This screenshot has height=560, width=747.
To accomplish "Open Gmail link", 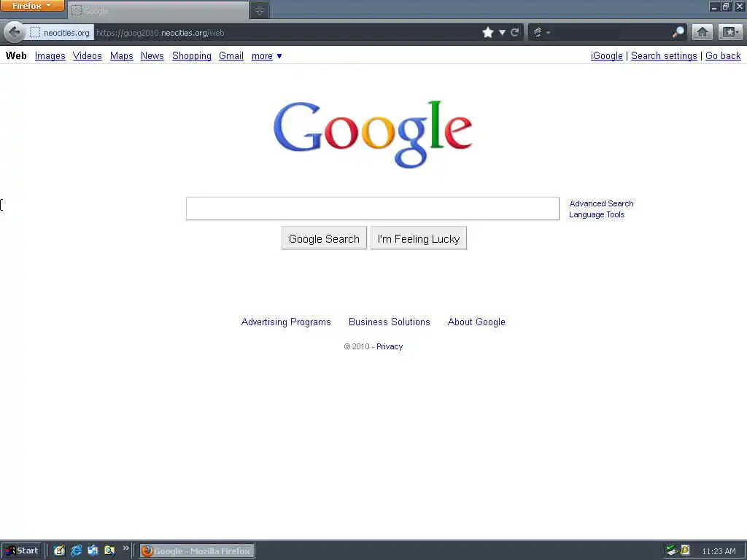I will pos(231,56).
